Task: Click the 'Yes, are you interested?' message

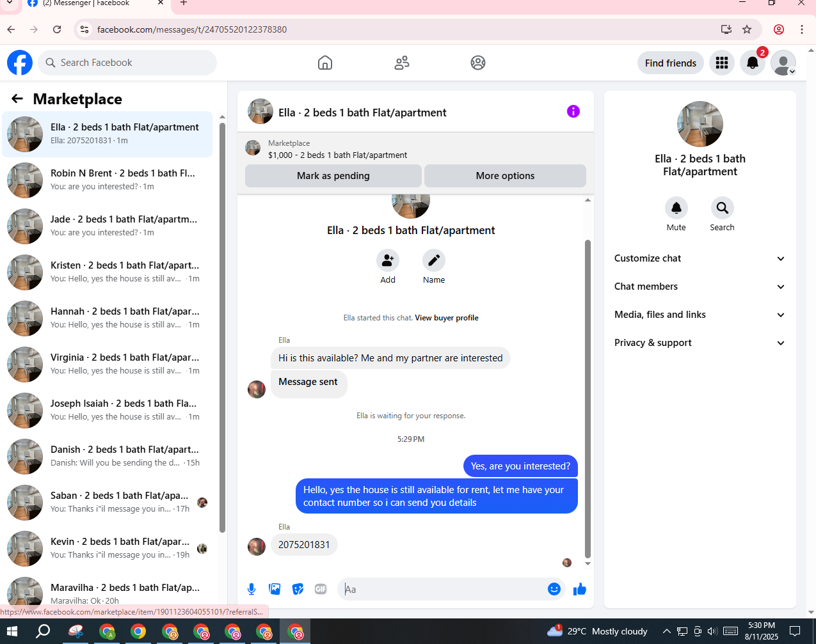Action: [520, 466]
